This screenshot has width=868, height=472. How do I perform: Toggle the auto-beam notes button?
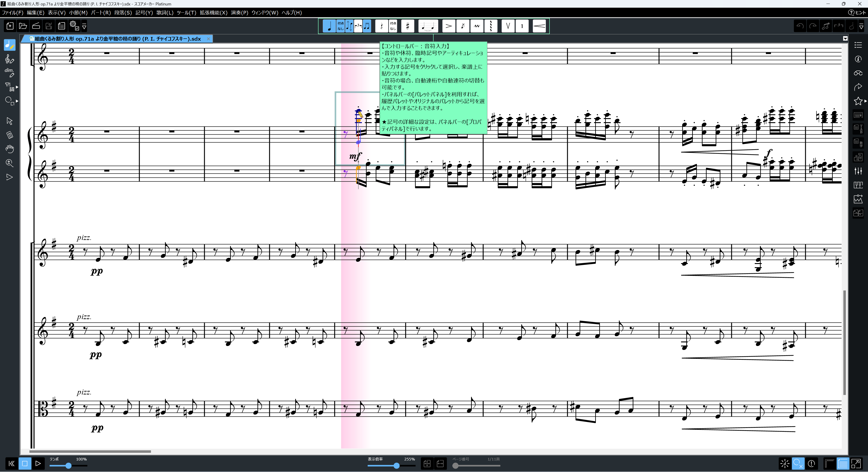pyautogui.click(x=367, y=26)
